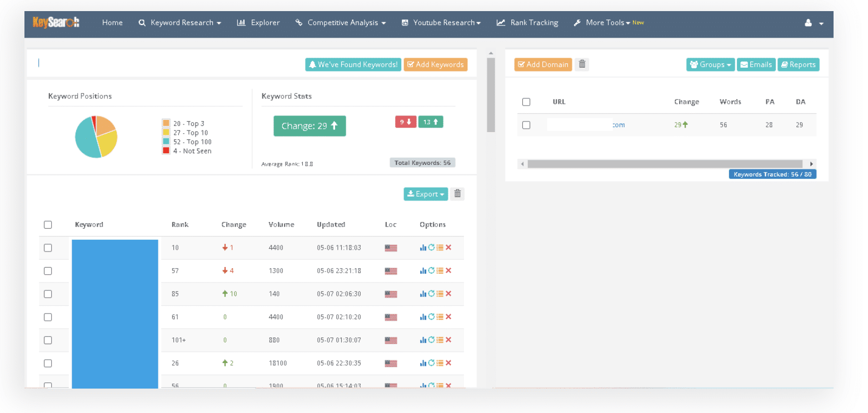This screenshot has height=413, width=868.
Task: Click the Add Domain button
Action: pos(543,64)
